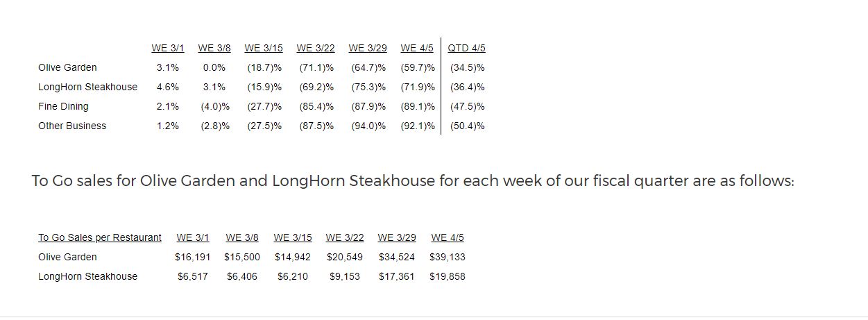Click the $6,517 LongHorn Steakhouse cell

193,276
